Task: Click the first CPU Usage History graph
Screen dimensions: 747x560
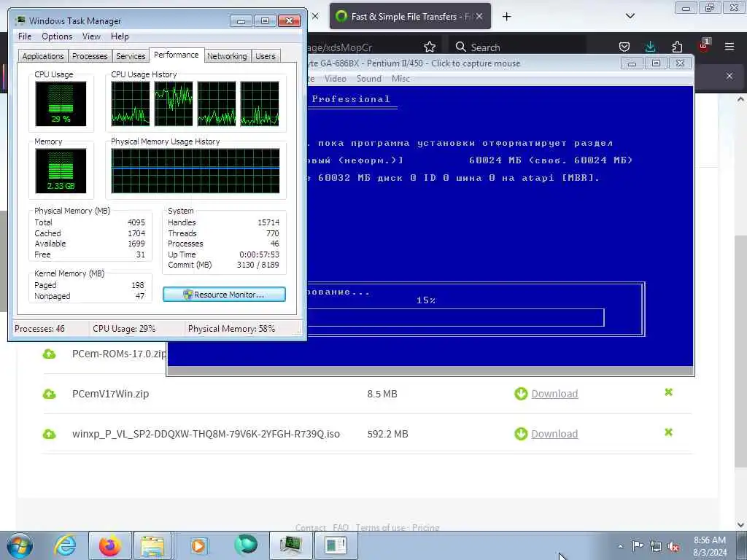Action: click(130, 104)
